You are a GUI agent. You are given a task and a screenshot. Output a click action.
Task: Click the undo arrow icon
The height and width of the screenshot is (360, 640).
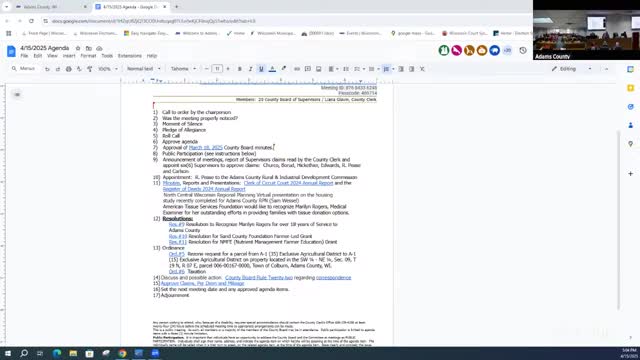[x=47, y=69]
